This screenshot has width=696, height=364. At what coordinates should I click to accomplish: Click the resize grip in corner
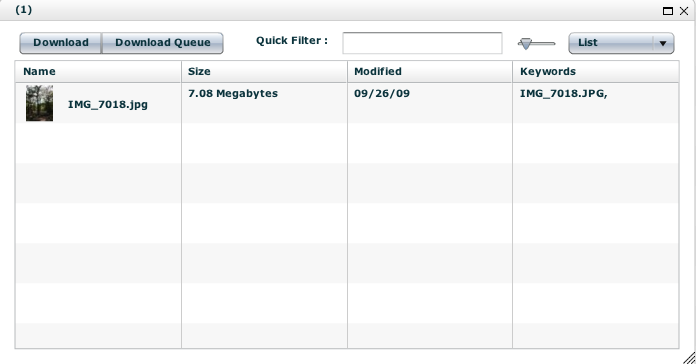[689, 358]
